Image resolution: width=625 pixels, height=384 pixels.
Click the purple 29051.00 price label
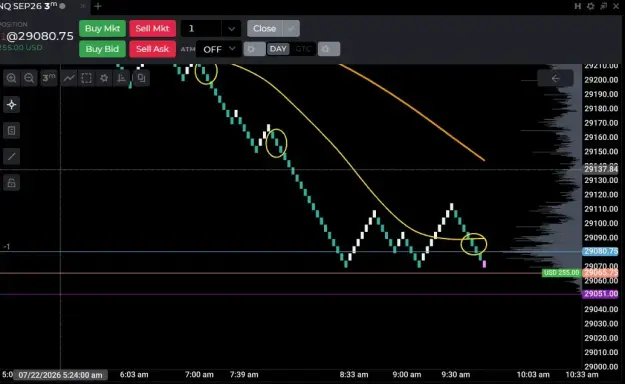click(x=601, y=294)
